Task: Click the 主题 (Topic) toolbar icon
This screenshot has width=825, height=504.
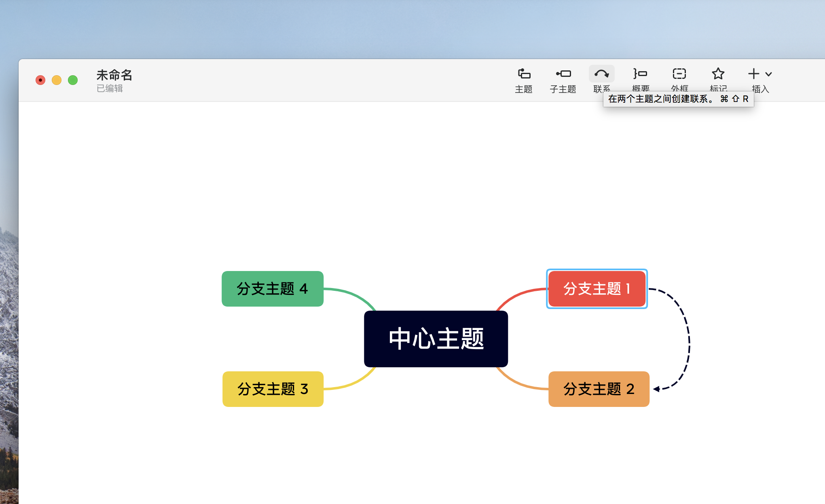Action: [x=524, y=74]
